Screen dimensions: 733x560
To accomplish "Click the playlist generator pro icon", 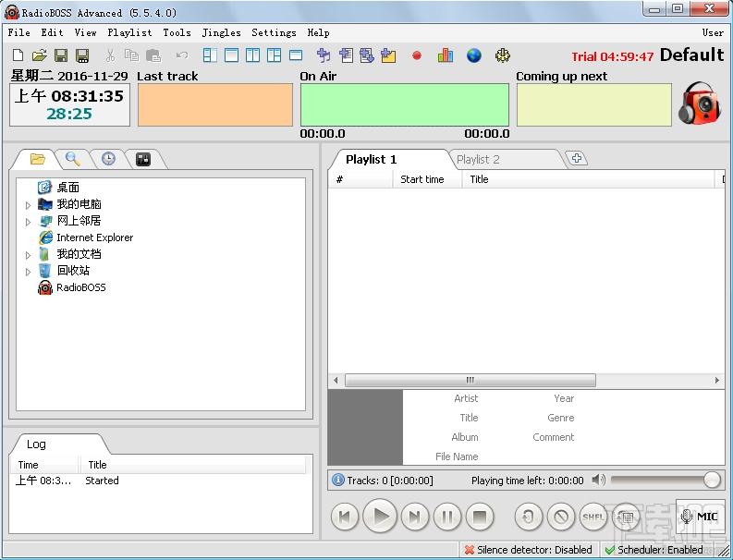I will (367, 55).
